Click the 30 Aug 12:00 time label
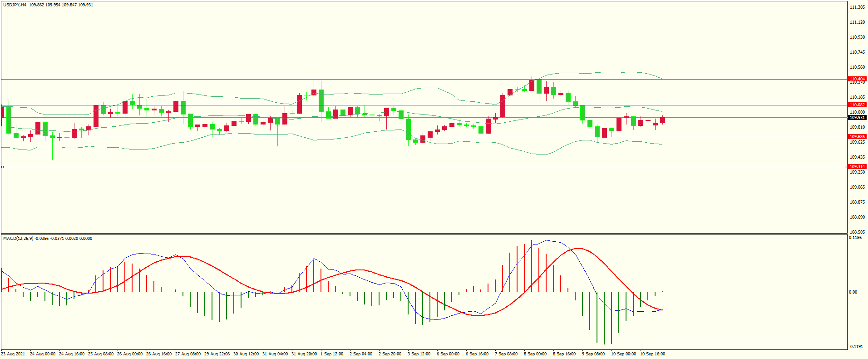The image size is (868, 359). (x=246, y=354)
